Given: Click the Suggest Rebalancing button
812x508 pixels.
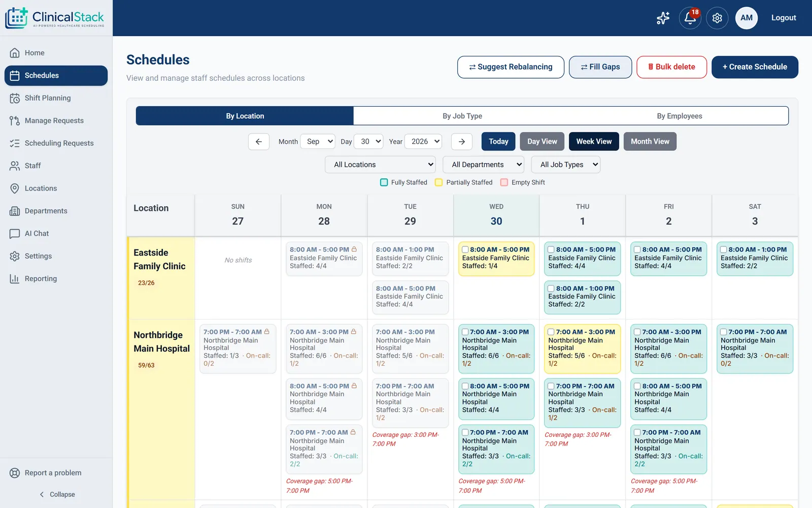Looking at the screenshot, I should [x=511, y=67].
